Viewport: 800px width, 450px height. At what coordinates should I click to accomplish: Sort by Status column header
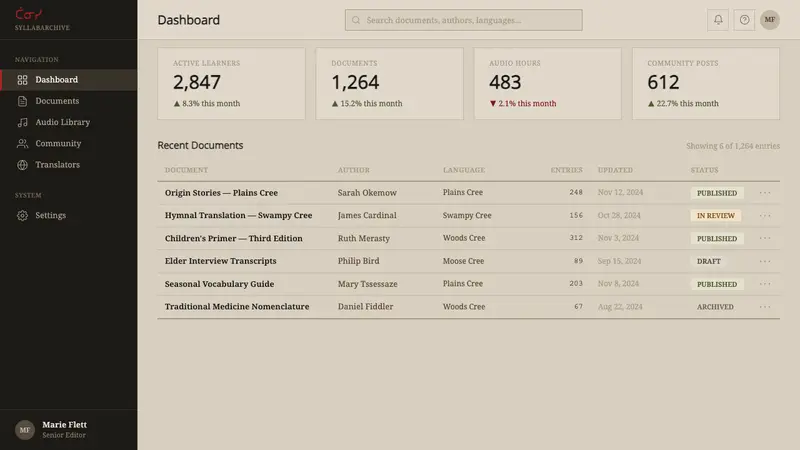(705, 170)
